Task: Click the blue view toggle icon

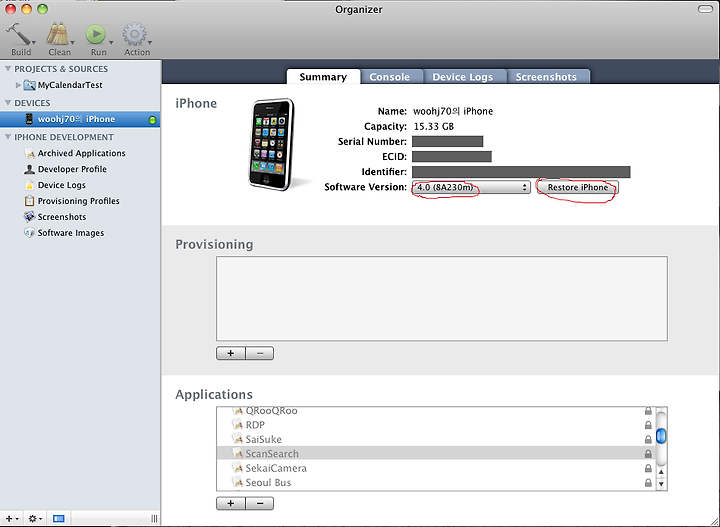Action: (x=59, y=519)
